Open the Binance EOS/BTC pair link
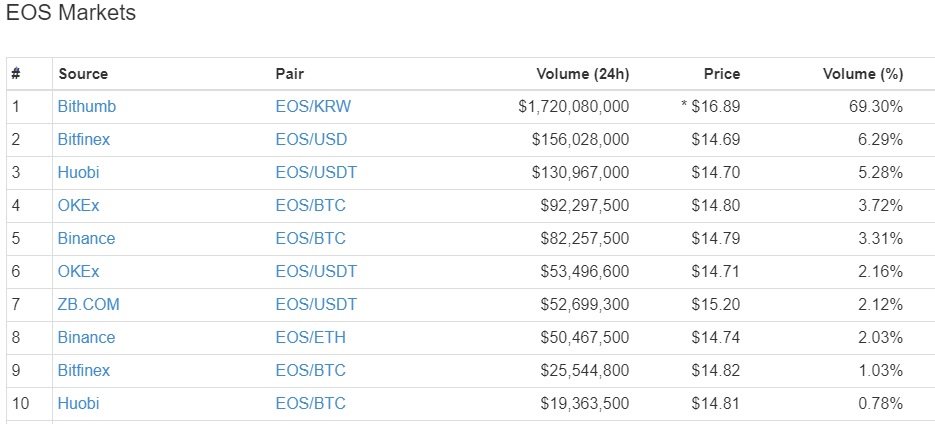This screenshot has width=935, height=424. pos(311,239)
